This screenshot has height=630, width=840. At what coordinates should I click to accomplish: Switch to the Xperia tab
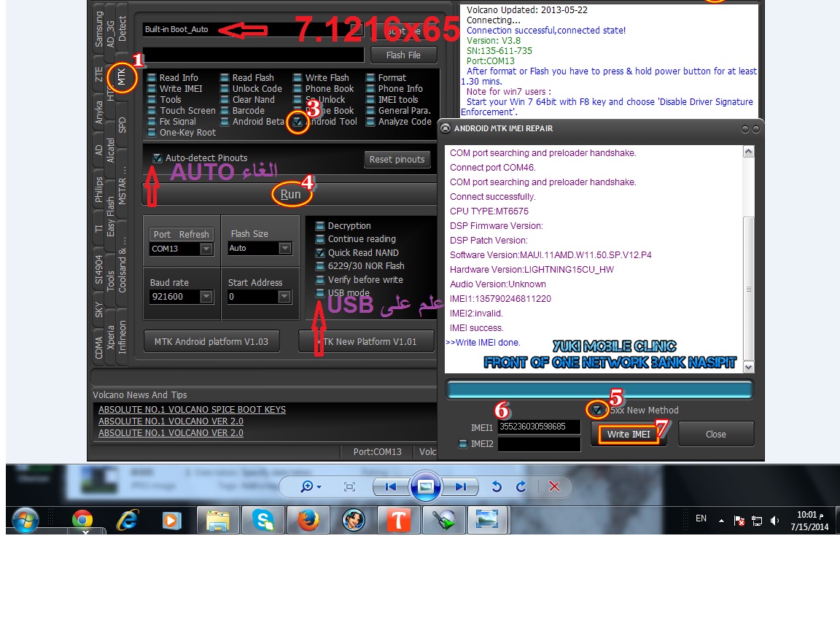tap(110, 338)
